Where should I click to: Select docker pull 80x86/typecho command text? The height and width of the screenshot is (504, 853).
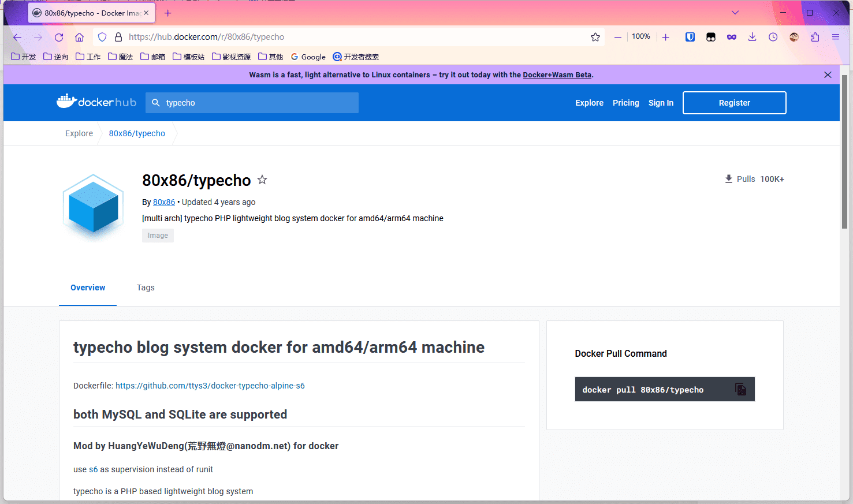coord(643,390)
